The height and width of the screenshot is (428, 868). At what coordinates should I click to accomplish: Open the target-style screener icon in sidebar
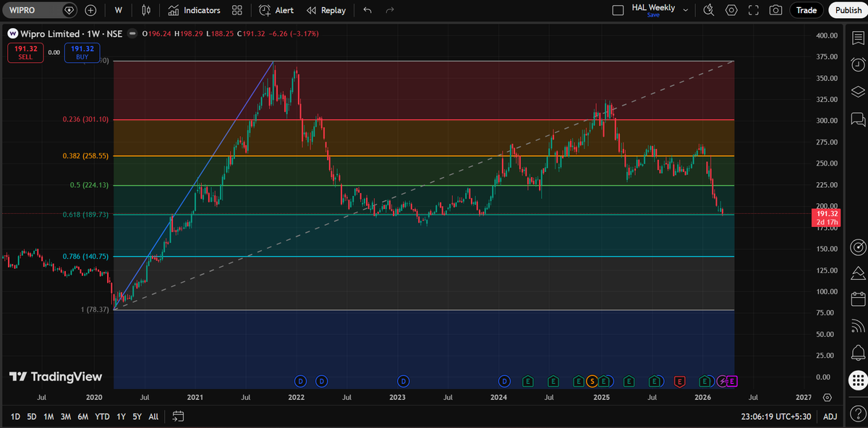(858, 247)
